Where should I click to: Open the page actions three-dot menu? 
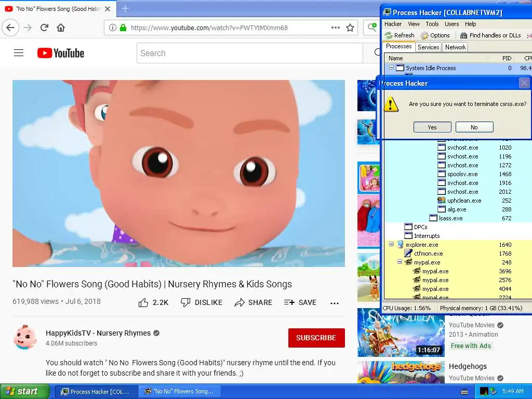pyautogui.click(x=335, y=28)
